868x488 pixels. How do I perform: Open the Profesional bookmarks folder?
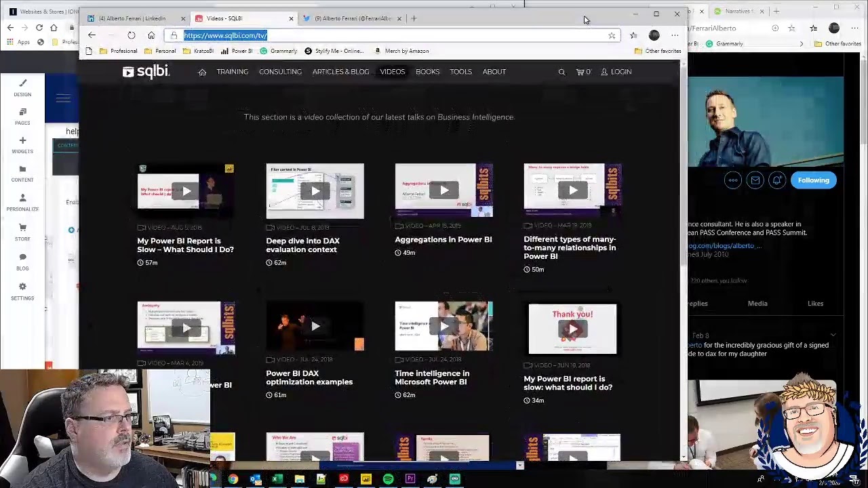point(119,51)
